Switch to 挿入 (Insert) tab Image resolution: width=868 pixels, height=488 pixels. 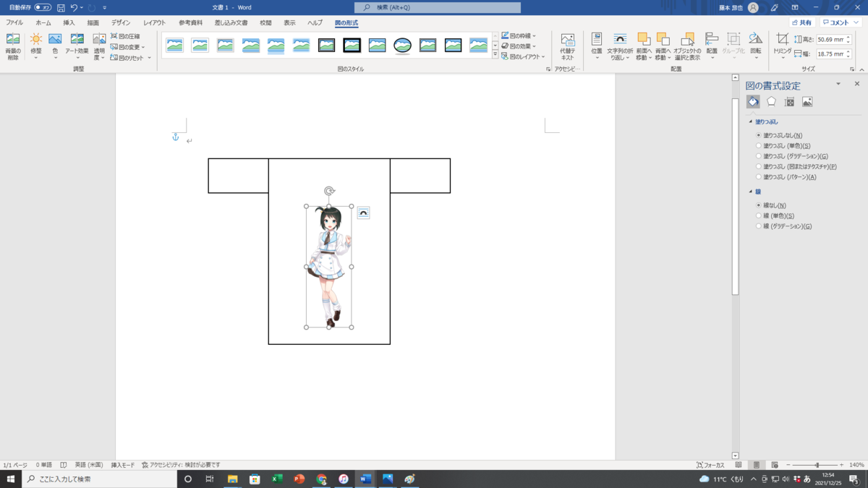(69, 23)
